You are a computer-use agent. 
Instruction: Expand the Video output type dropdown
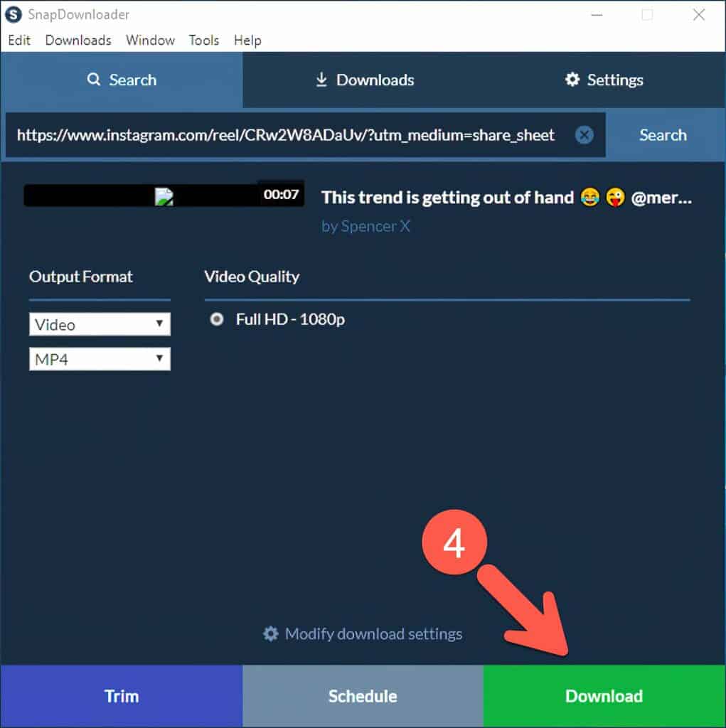[x=100, y=324]
